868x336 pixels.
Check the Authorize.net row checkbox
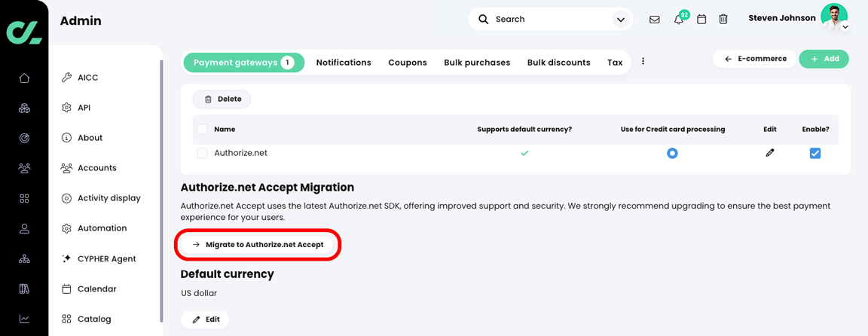202,154
